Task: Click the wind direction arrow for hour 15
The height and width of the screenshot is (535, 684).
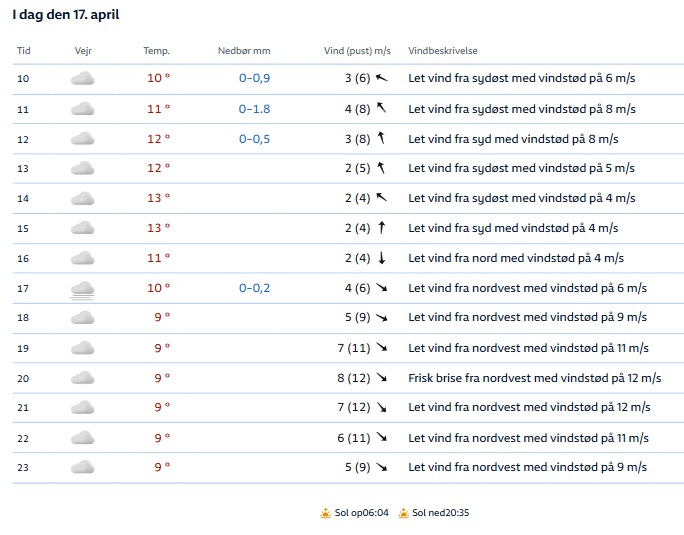Action: (x=381, y=228)
